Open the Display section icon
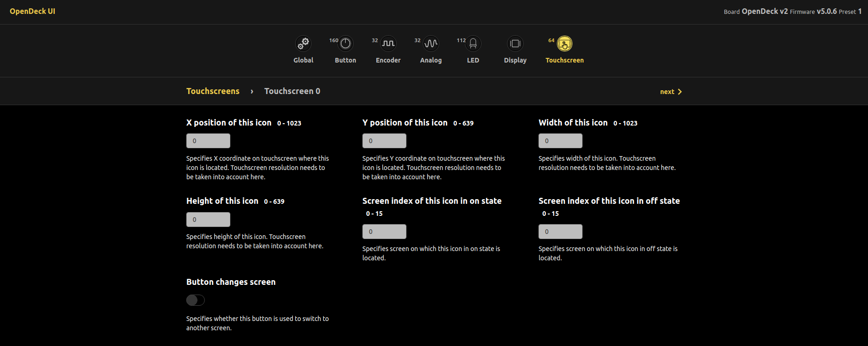This screenshot has height=346, width=868. pos(515,44)
